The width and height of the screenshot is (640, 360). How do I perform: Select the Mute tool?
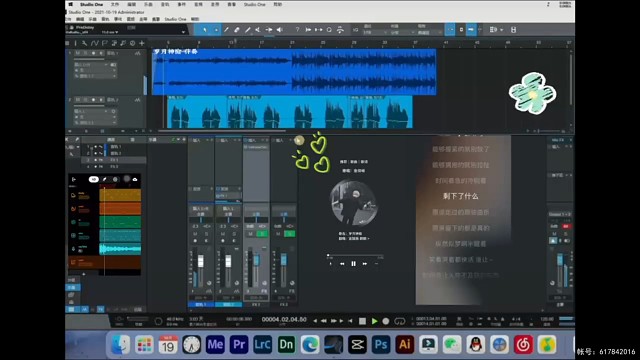[x=258, y=30]
